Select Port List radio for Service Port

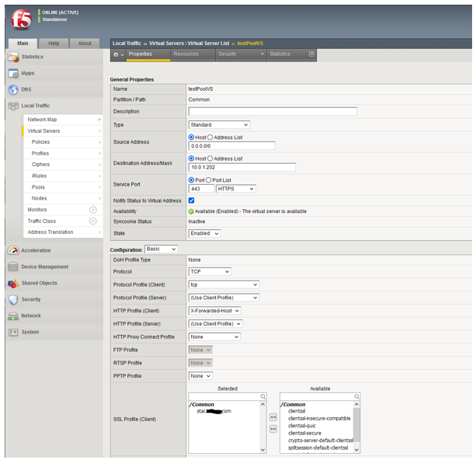point(209,180)
